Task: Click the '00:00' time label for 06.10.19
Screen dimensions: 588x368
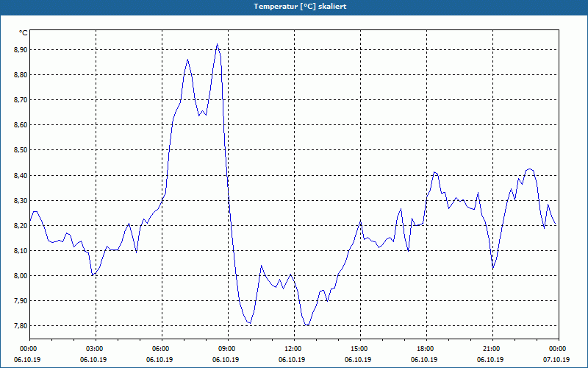Action: (29, 349)
